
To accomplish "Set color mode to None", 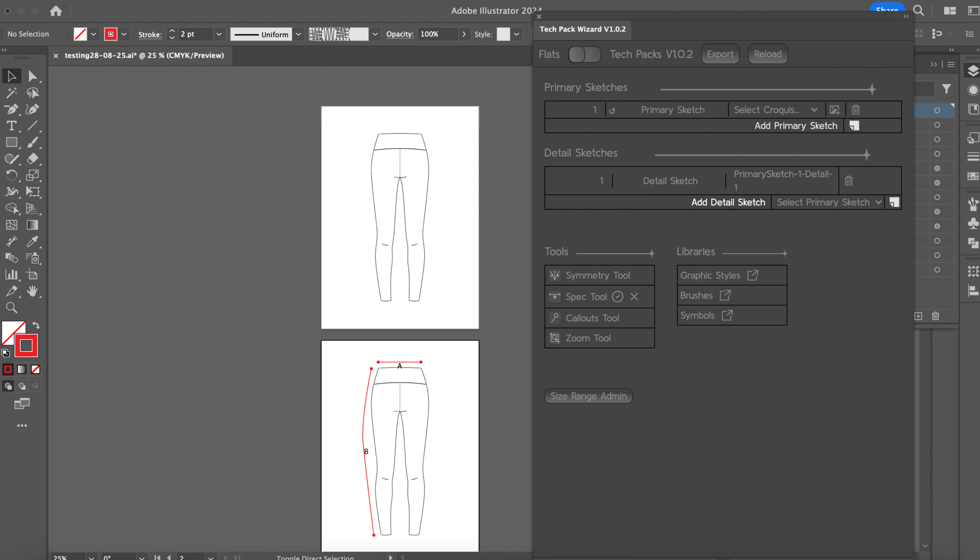I will pyautogui.click(x=35, y=369).
